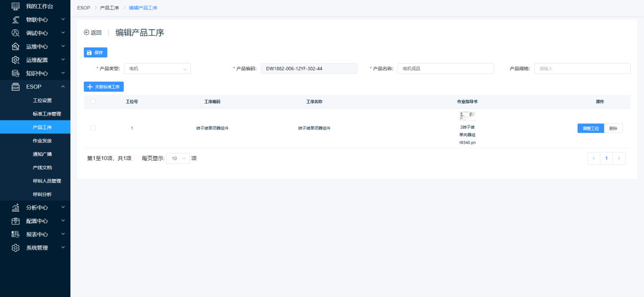This screenshot has width=644, height=297.
Task: Click the 调整工位 button in the row
Action: click(590, 128)
